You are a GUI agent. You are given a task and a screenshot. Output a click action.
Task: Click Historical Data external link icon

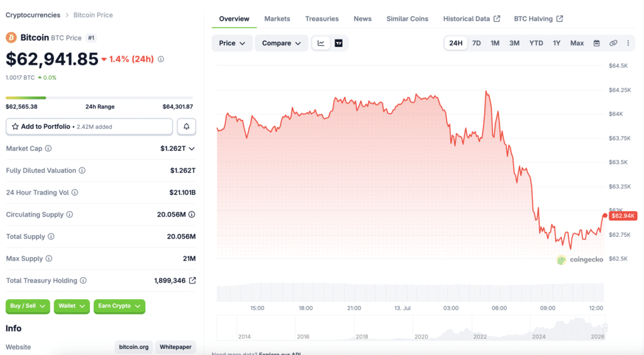(497, 18)
